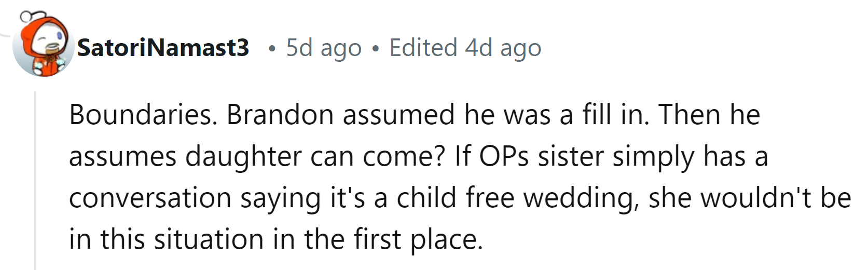Click the word "daughter" in the comment
Image resolution: width=868 pixels, height=270 pixels.
[243, 156]
